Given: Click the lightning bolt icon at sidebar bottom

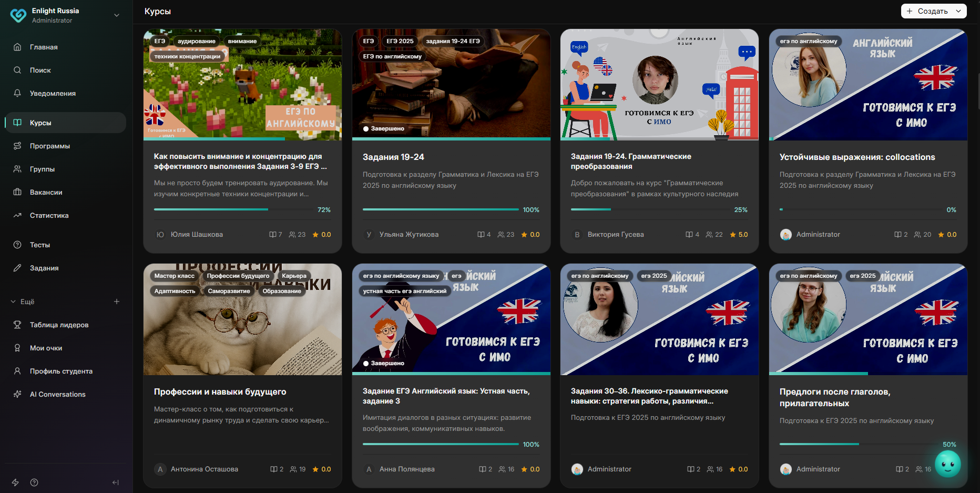Looking at the screenshot, I should [x=15, y=482].
